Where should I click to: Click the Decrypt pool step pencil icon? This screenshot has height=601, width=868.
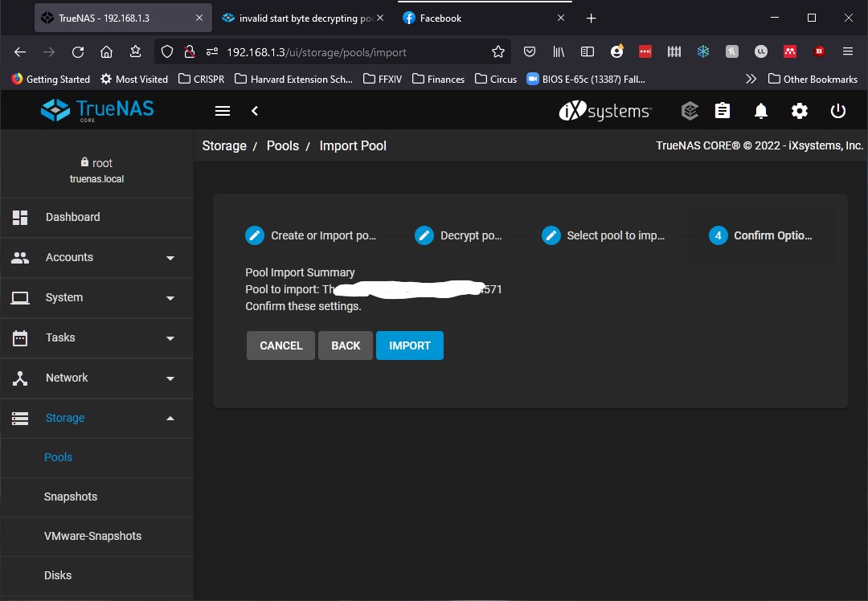tap(424, 235)
